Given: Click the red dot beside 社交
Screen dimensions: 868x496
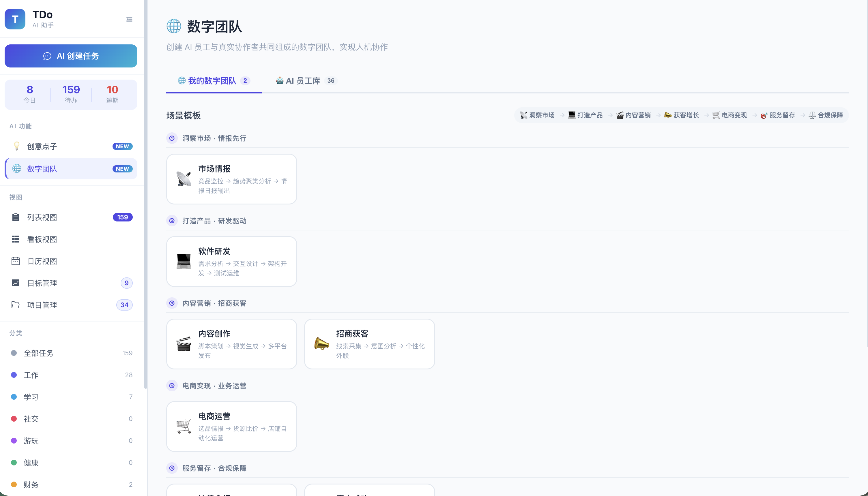Looking at the screenshot, I should click(14, 419).
